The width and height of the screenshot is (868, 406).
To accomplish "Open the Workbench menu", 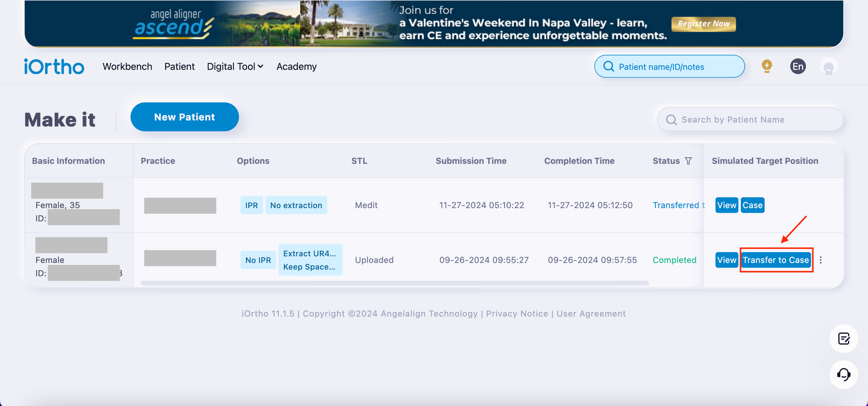I will 127,66.
